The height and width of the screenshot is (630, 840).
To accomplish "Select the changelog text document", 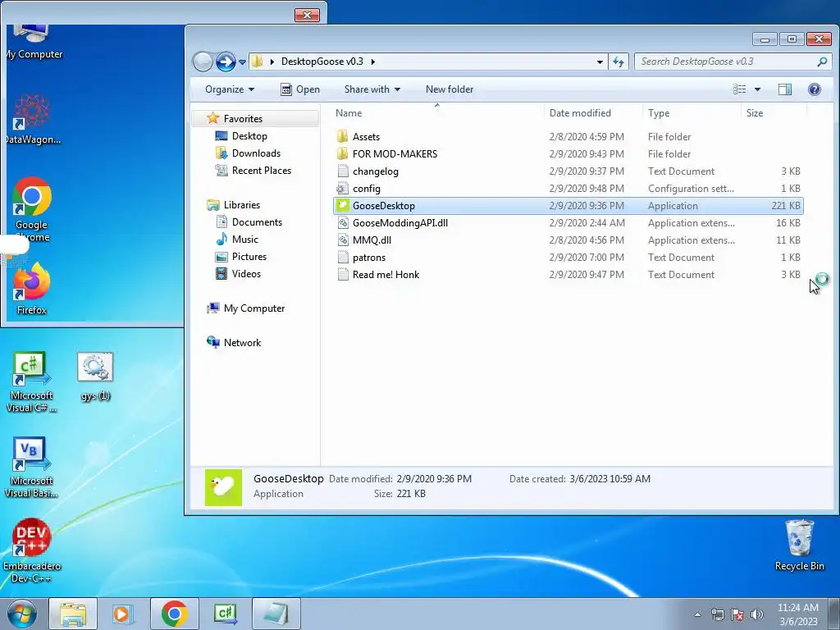I will click(x=375, y=171).
